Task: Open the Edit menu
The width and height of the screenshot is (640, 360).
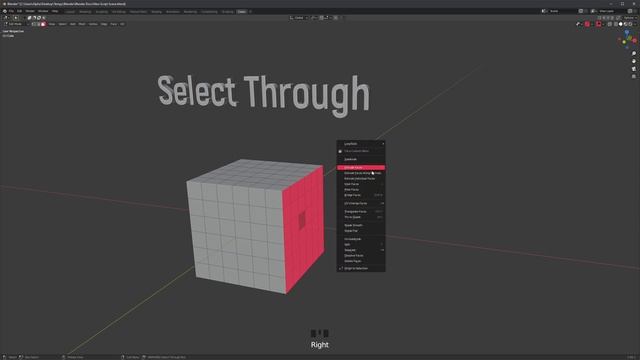Action: coord(20,11)
